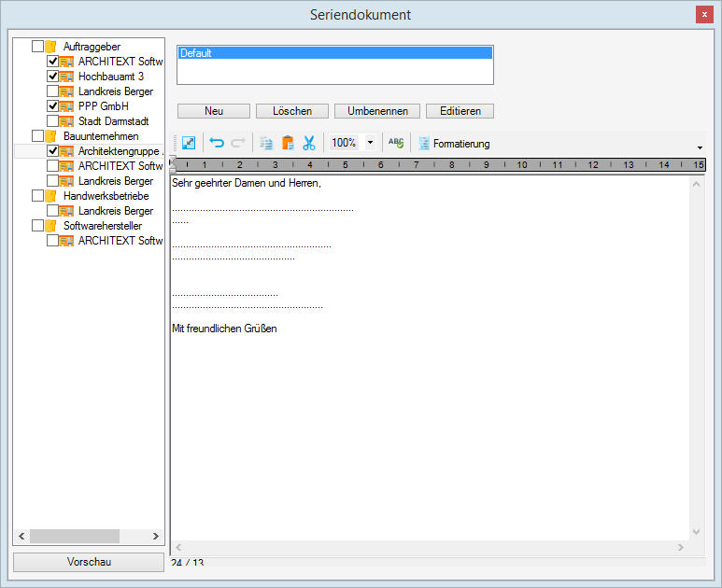722x588 pixels.
Task: Check ARCHITEXT Softw under Bauunternehmen
Action: point(53,165)
